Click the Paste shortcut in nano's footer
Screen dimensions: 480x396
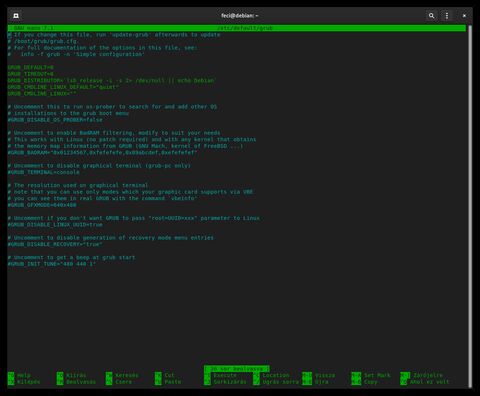[x=168, y=382]
